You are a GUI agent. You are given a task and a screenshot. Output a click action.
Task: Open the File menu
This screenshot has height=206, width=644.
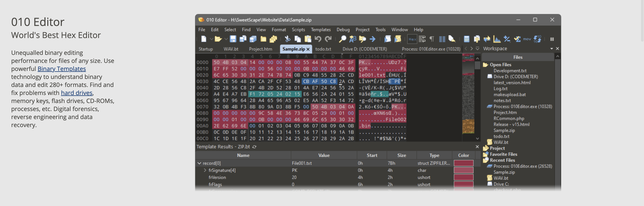coord(202,29)
